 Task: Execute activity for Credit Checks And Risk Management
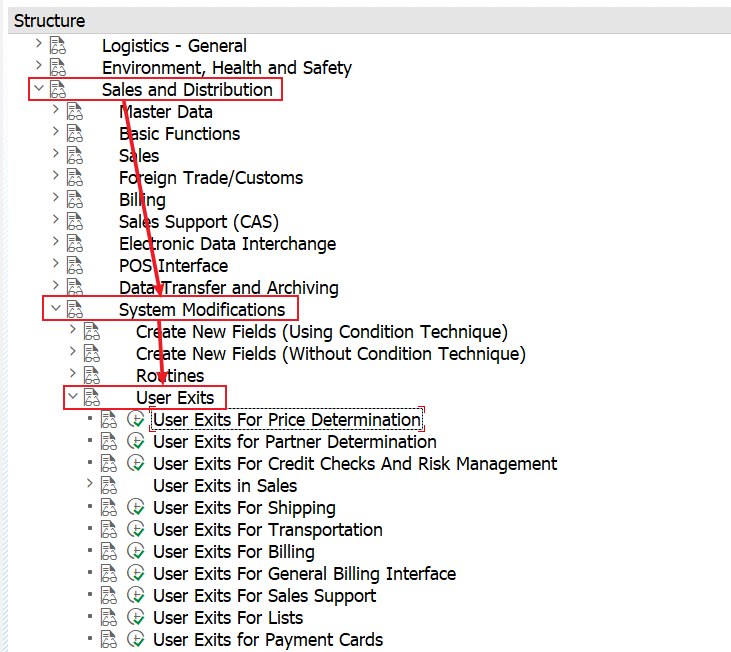tap(136, 463)
